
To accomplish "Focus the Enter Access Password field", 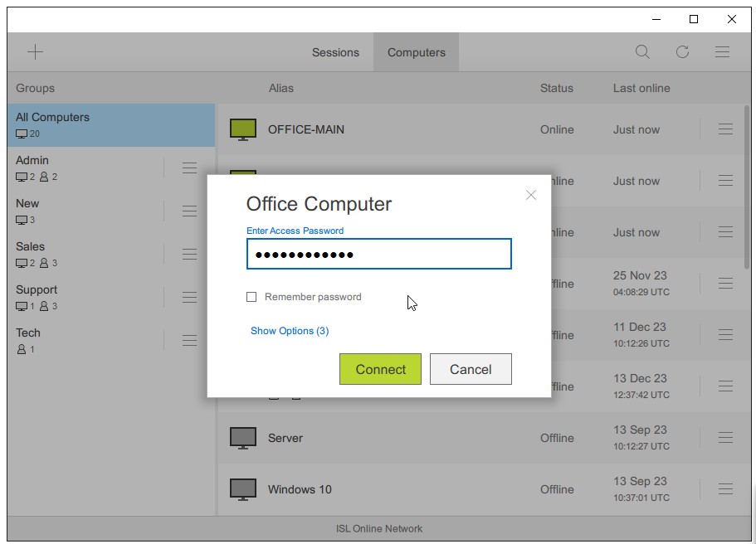I will pyautogui.click(x=378, y=255).
